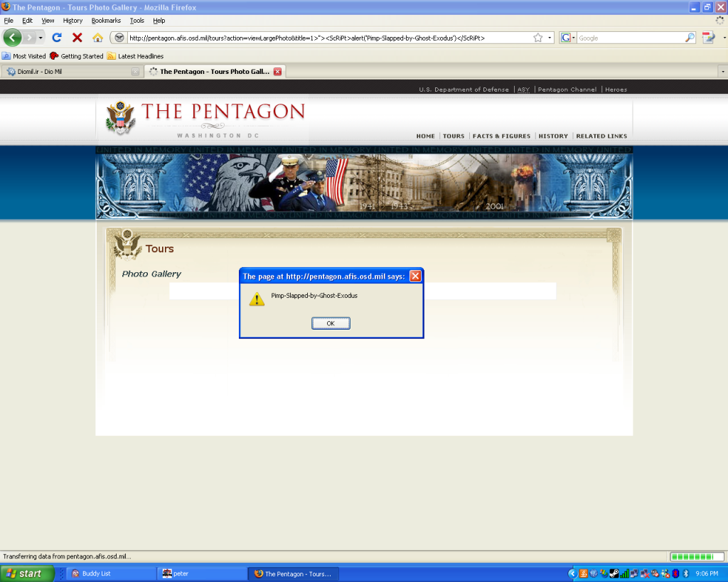Close the alert dialog with the red X
The image size is (728, 582).
coord(415,276)
